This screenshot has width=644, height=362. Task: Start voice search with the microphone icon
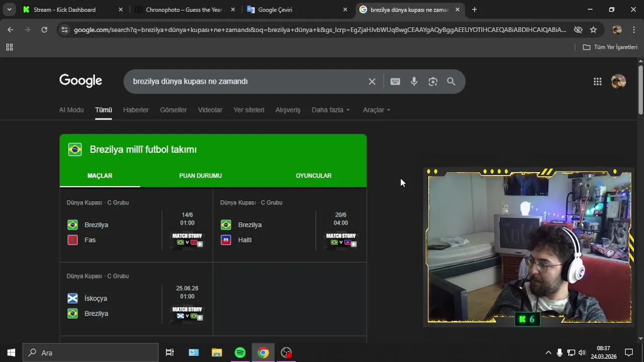414,81
